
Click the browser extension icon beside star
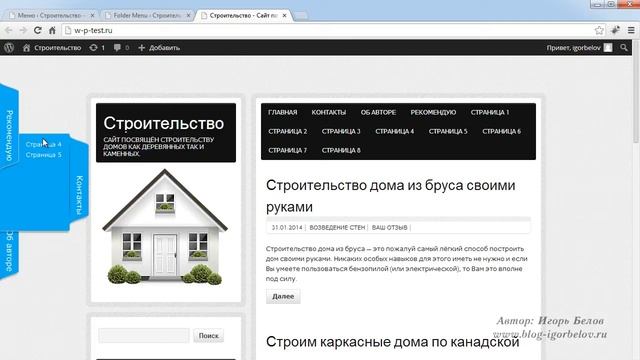coord(615,30)
